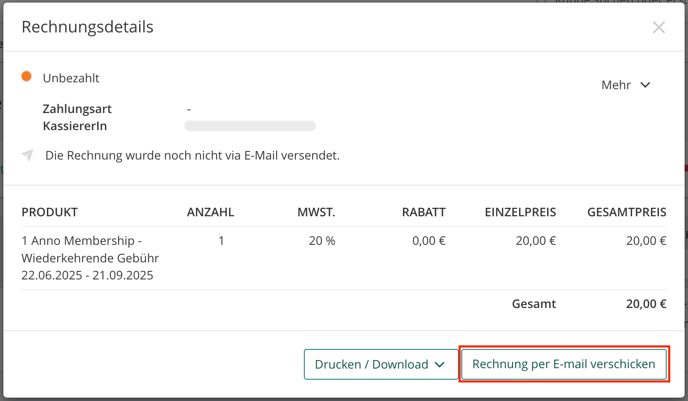Click the Rechnungsdetails dialog title
The height and width of the screenshot is (401, 688).
tap(87, 27)
